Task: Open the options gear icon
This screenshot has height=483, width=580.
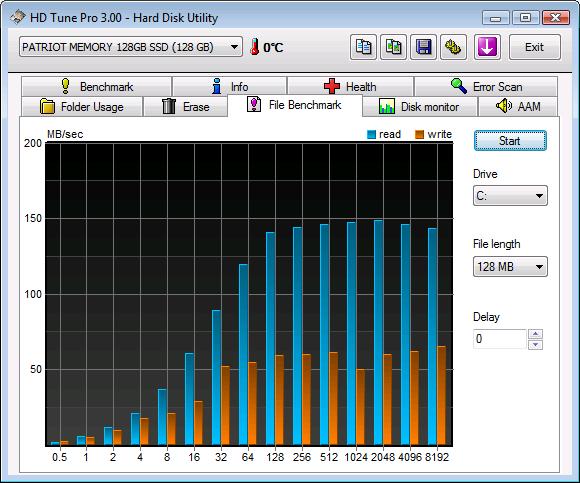Action: pos(453,47)
